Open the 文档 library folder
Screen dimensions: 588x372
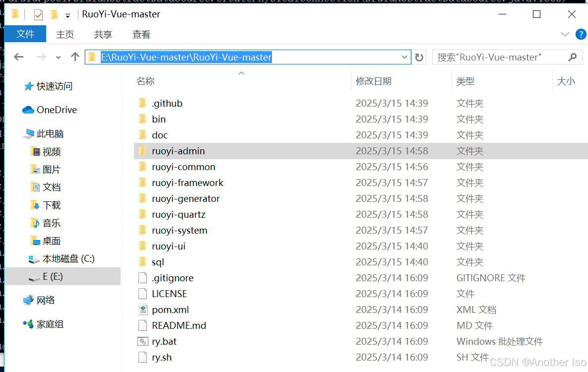coord(45,187)
